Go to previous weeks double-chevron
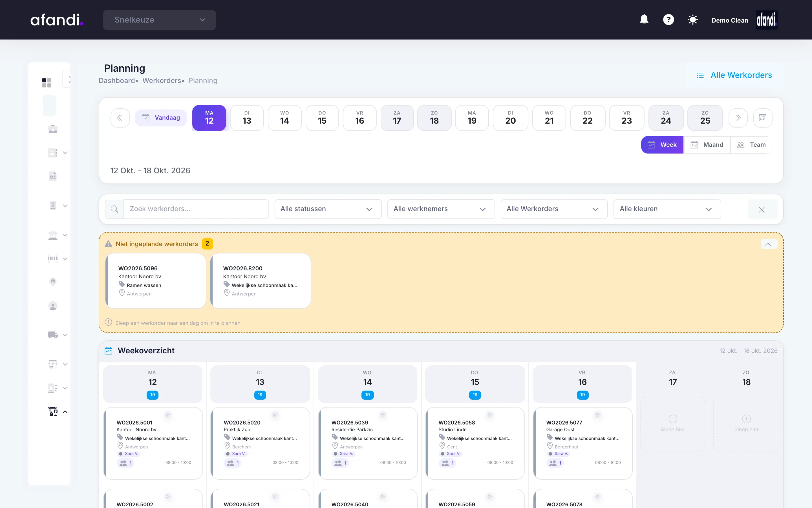 pyautogui.click(x=120, y=118)
